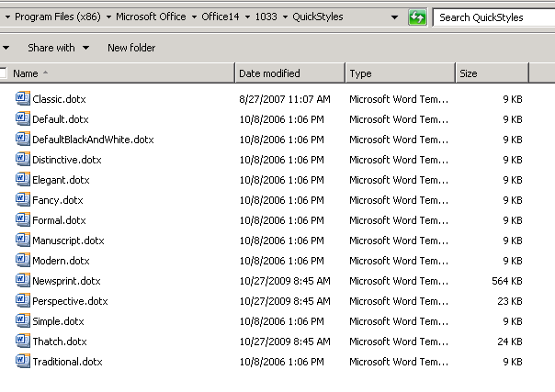Click the Word icon beside DefaultBlackAndWhite.dotx
Image resolution: width=555 pixels, height=392 pixels.
point(23,139)
